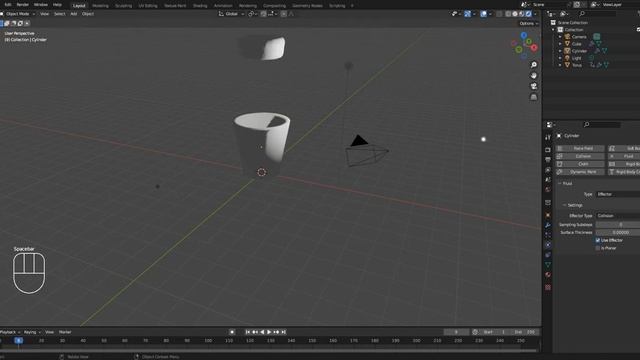The height and width of the screenshot is (360, 640).
Task: Open the Object Data mesh tab icon
Action: coord(548,264)
